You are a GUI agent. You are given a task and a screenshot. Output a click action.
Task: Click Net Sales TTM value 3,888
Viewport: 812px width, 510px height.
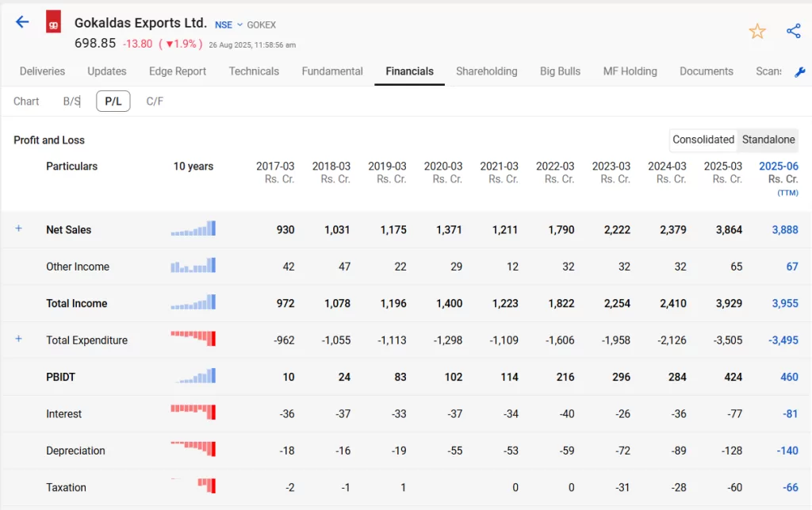tap(785, 230)
